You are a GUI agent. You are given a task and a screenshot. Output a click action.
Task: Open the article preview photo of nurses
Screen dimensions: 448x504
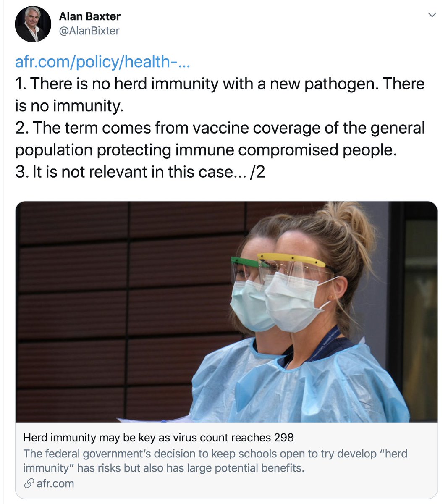[x=226, y=312]
